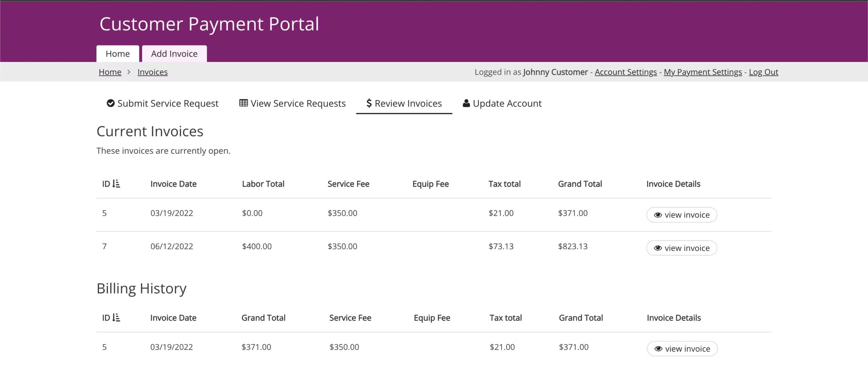Click the Billing History ID sort icon
Viewport: 868px width, 382px height.
click(x=116, y=317)
